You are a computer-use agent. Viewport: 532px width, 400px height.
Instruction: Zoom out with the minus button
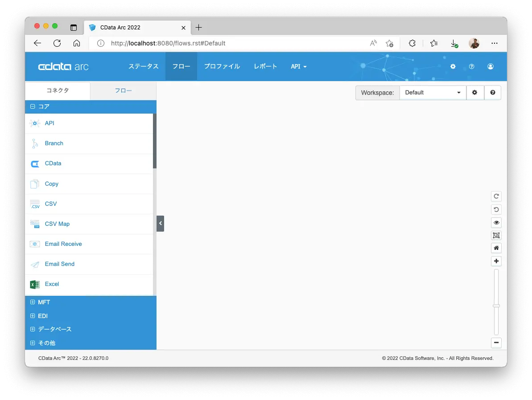[496, 343]
